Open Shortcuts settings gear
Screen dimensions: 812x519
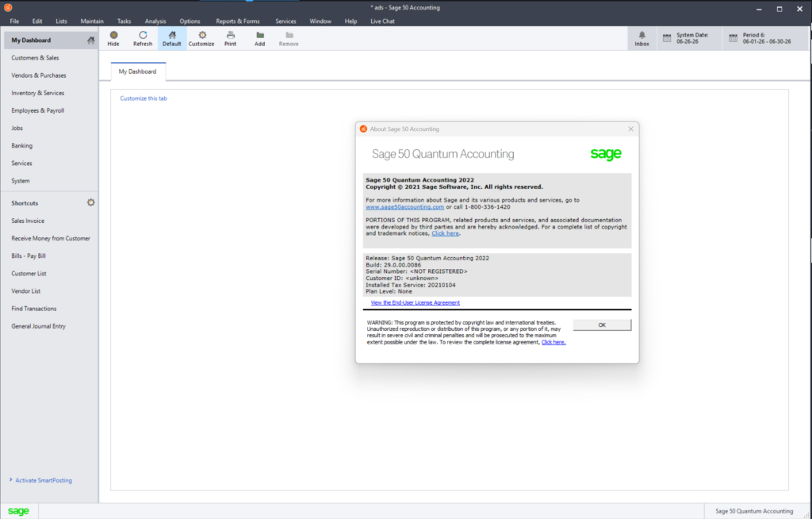pos(90,202)
